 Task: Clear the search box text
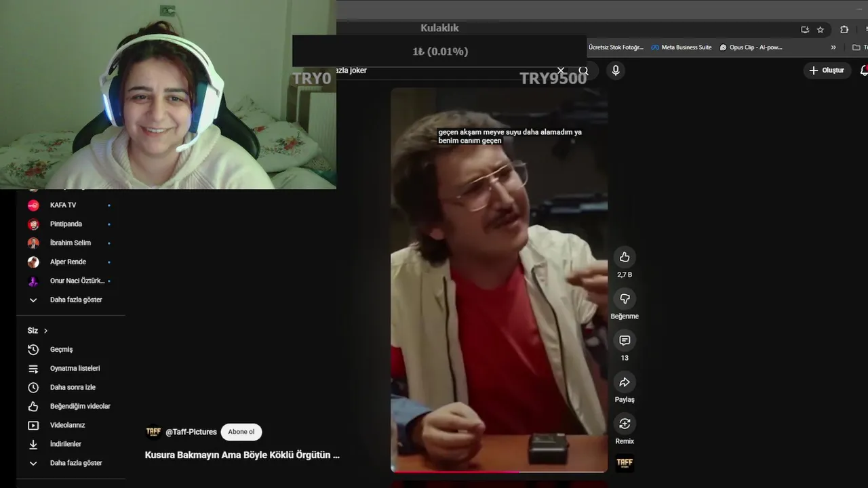click(x=561, y=70)
